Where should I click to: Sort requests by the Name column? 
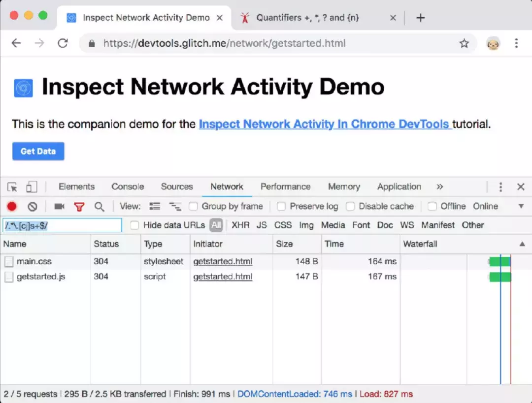45,244
